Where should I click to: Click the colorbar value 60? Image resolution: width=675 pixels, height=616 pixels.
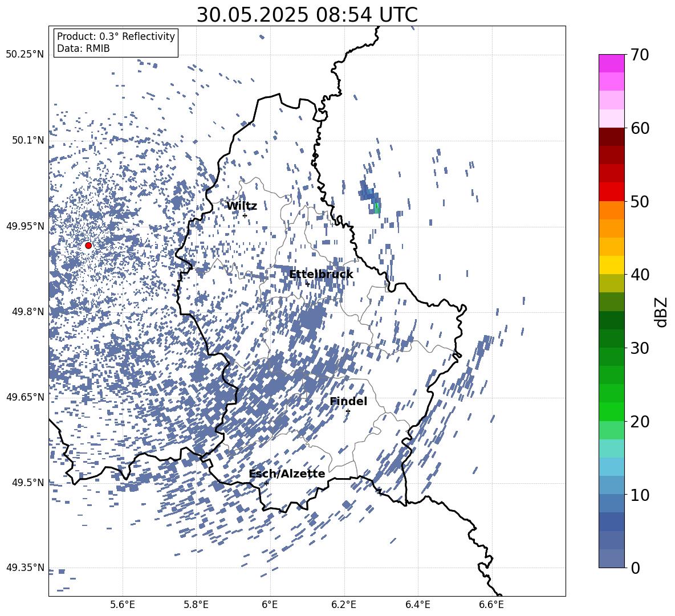640,128
